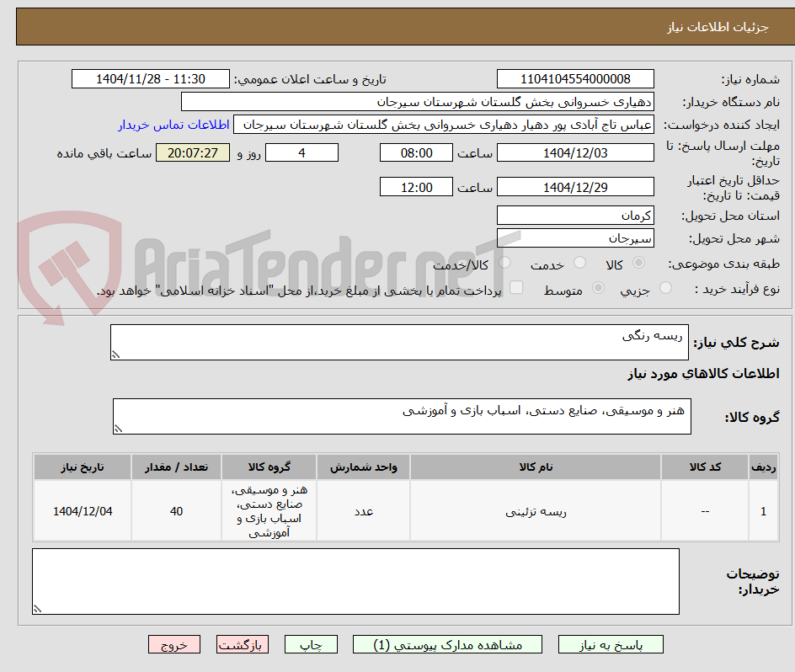Click the quantity cell showing 40
Image resolution: width=795 pixels, height=672 pixels.
(177, 511)
